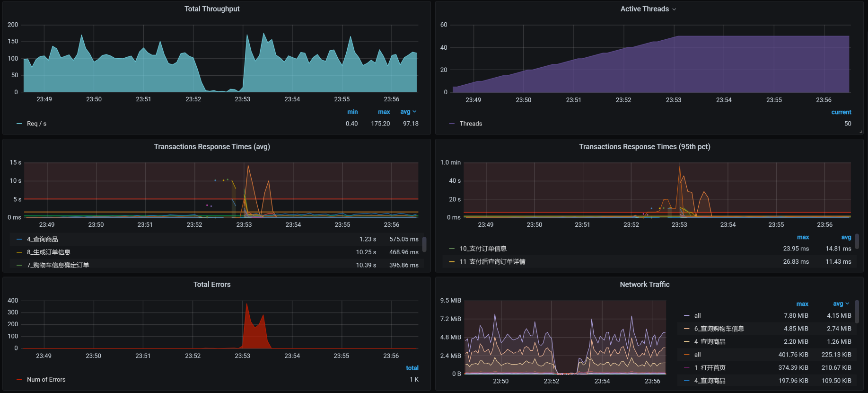Click the resize handle of Active Threads panel
Viewport: 868px width, 393px height.
tap(860, 132)
